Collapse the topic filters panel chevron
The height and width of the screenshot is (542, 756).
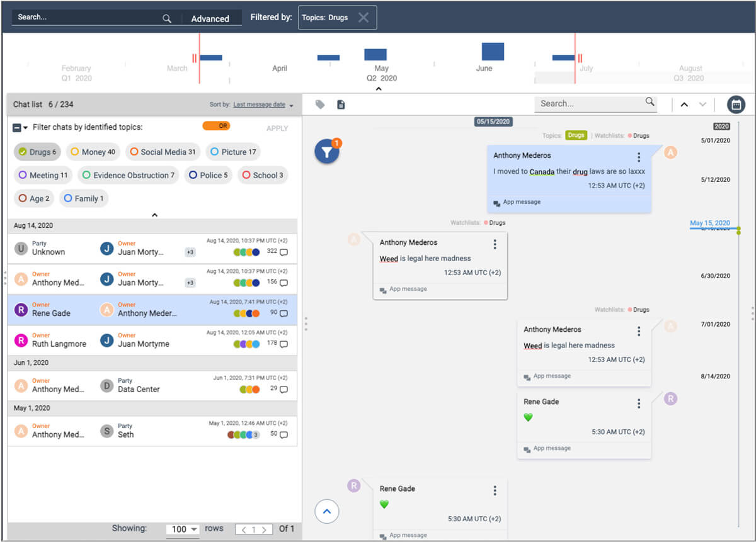point(154,215)
